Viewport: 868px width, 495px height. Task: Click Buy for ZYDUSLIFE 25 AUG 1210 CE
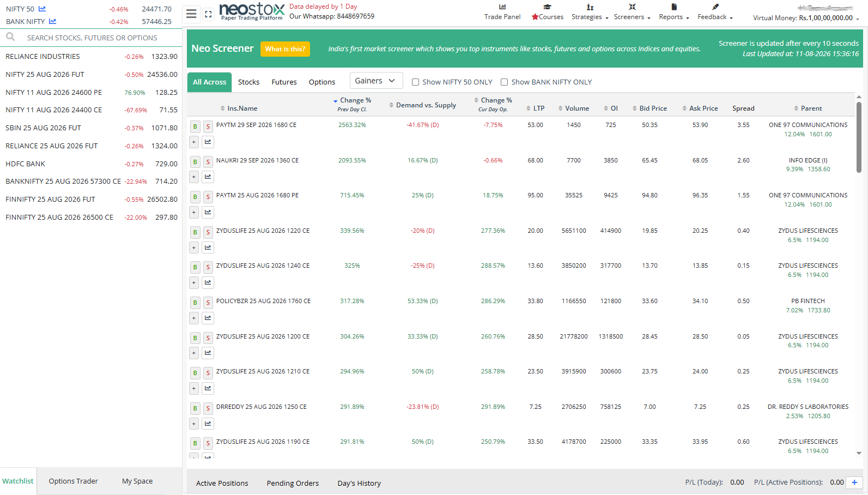coord(195,373)
